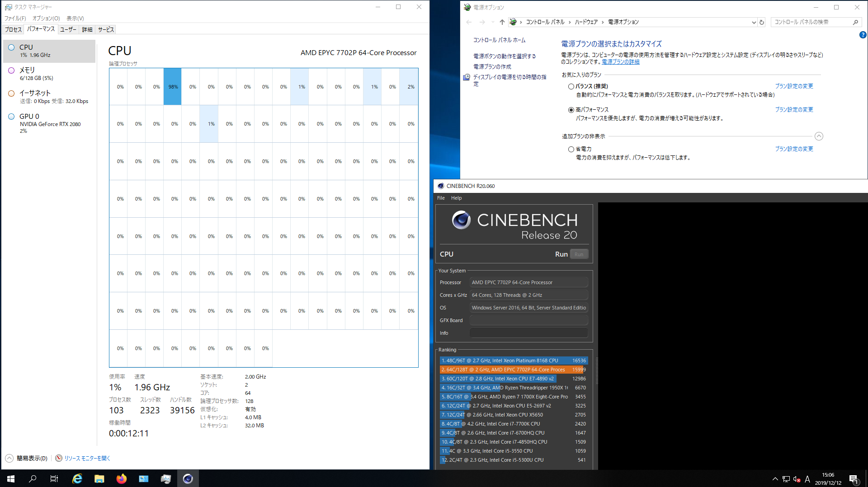The width and height of the screenshot is (868, 487).
Task: Open Task View on the taskbar
Action: [x=54, y=478]
